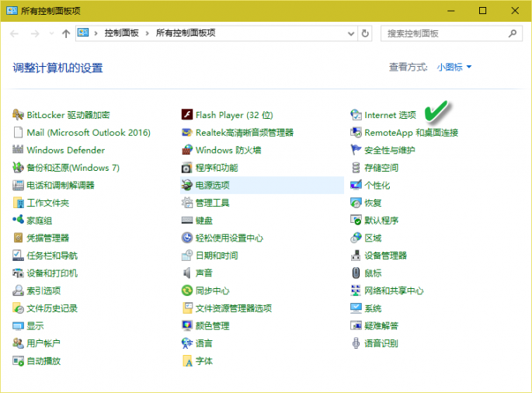The width and height of the screenshot is (532, 393).
Task: Open 自动播放 link
Action: click(x=43, y=361)
